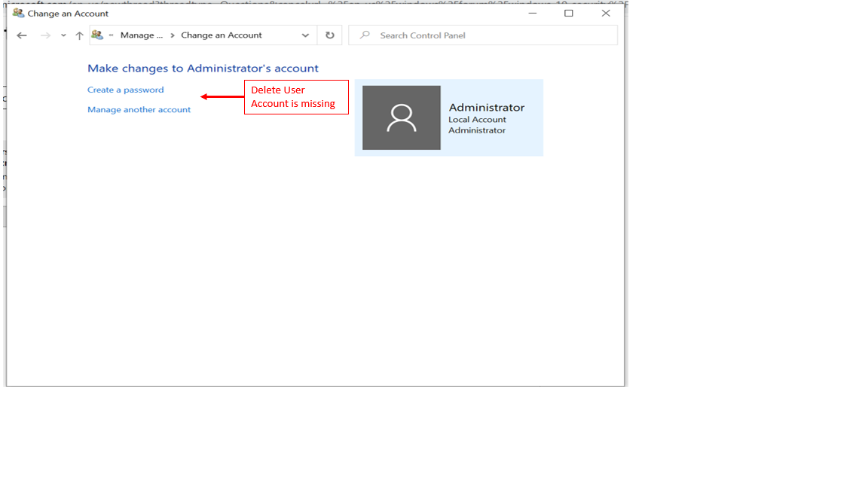Viewport: 868px width, 488px height.
Task: Click the forward navigation arrow
Action: [x=45, y=35]
